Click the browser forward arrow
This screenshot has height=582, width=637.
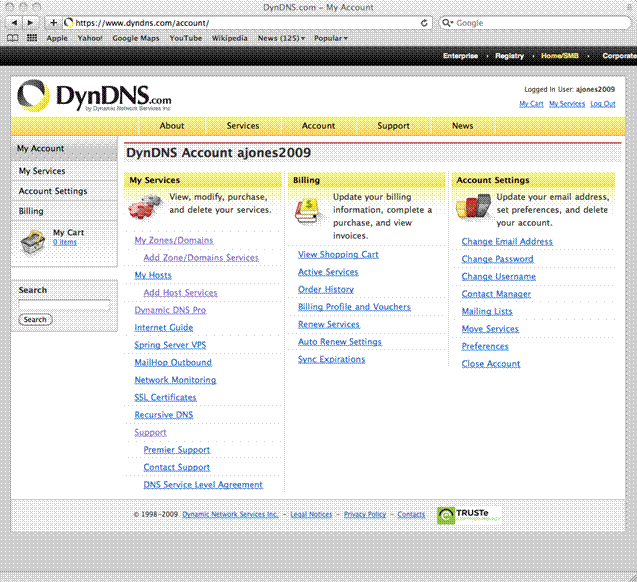coord(30,23)
